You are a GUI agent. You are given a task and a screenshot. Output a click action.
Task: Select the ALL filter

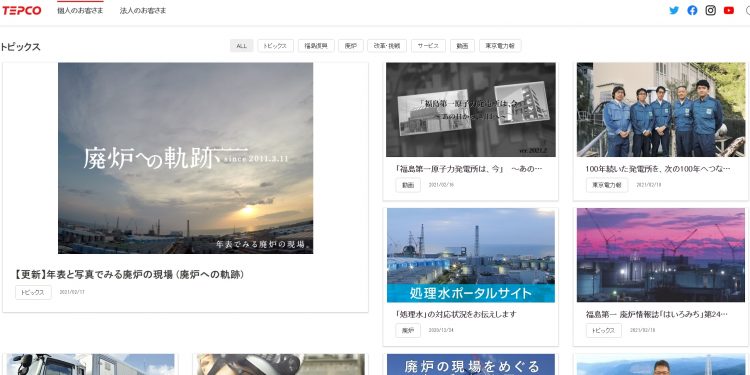(x=242, y=46)
